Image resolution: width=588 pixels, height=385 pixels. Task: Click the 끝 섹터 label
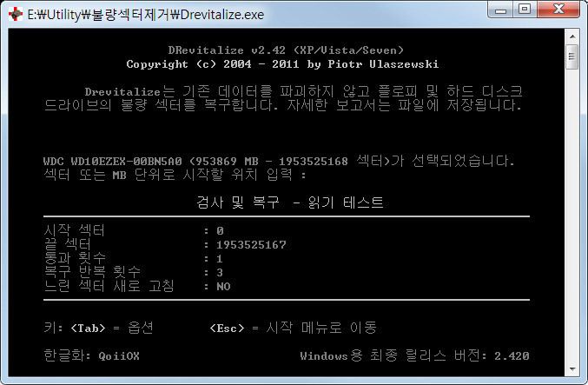click(68, 244)
